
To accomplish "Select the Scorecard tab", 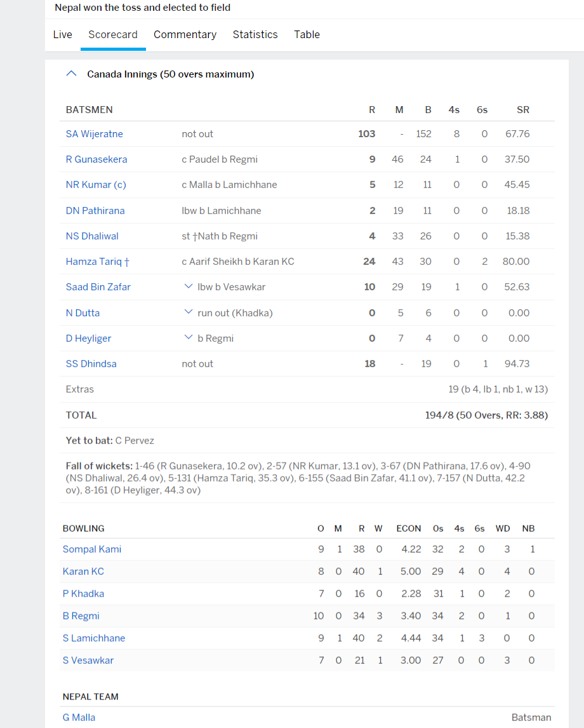I will (113, 34).
